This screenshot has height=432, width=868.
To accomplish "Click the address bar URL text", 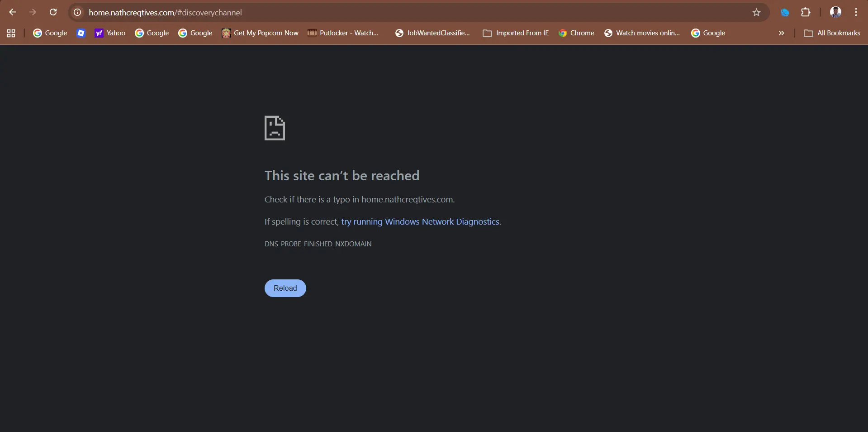I will tap(165, 13).
